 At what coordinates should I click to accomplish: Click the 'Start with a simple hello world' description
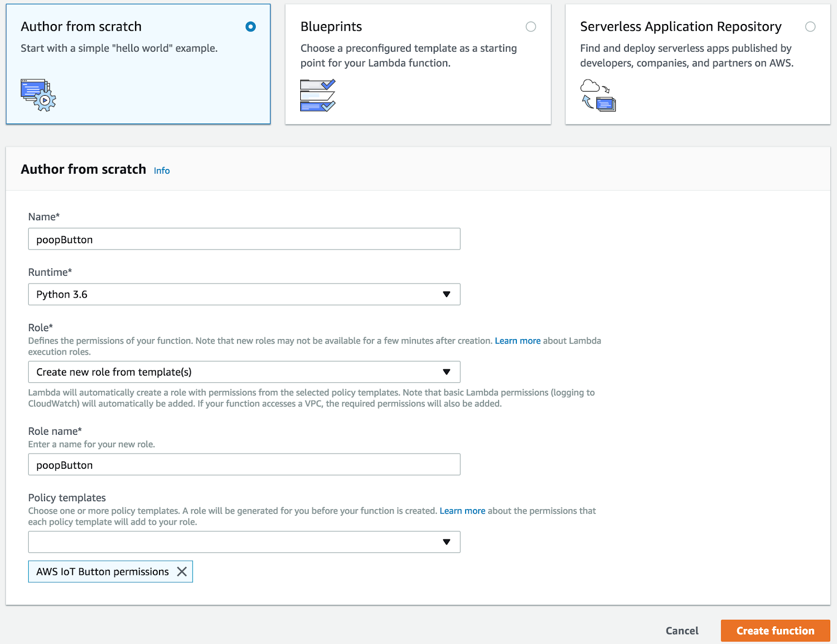[119, 48]
